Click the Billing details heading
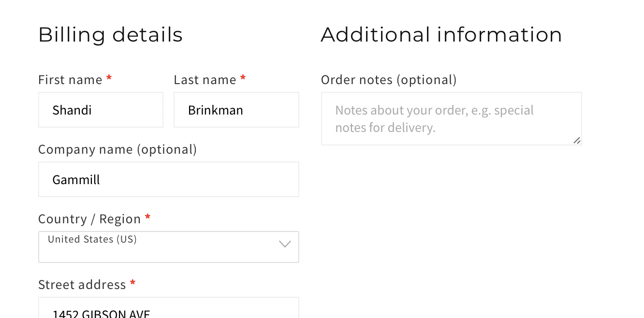The width and height of the screenshot is (644, 318). tap(110, 35)
